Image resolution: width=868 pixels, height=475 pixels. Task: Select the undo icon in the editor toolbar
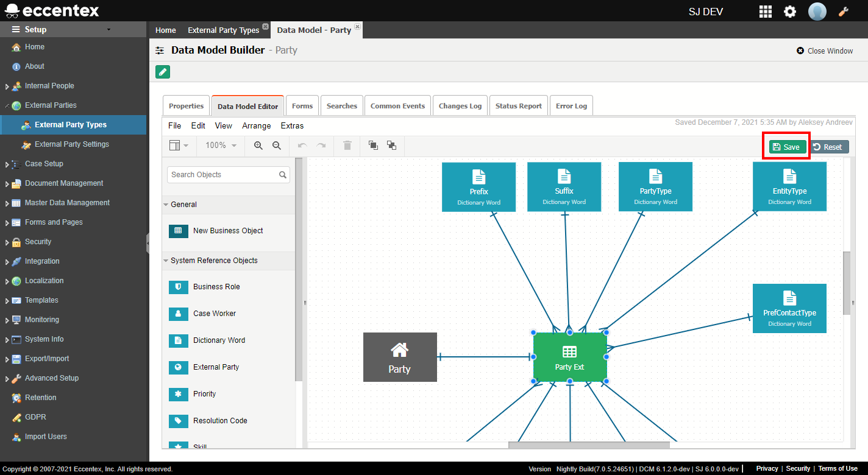tap(302, 146)
